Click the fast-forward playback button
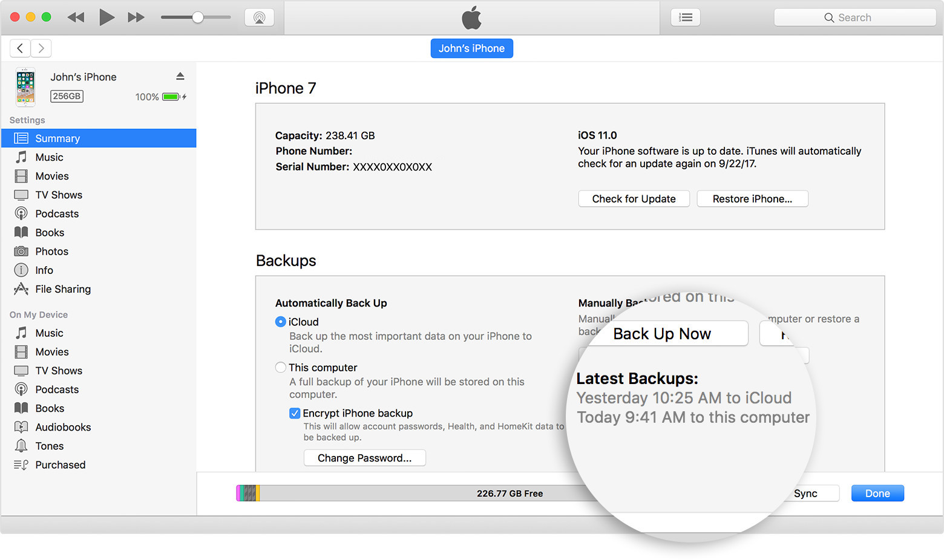 [136, 18]
